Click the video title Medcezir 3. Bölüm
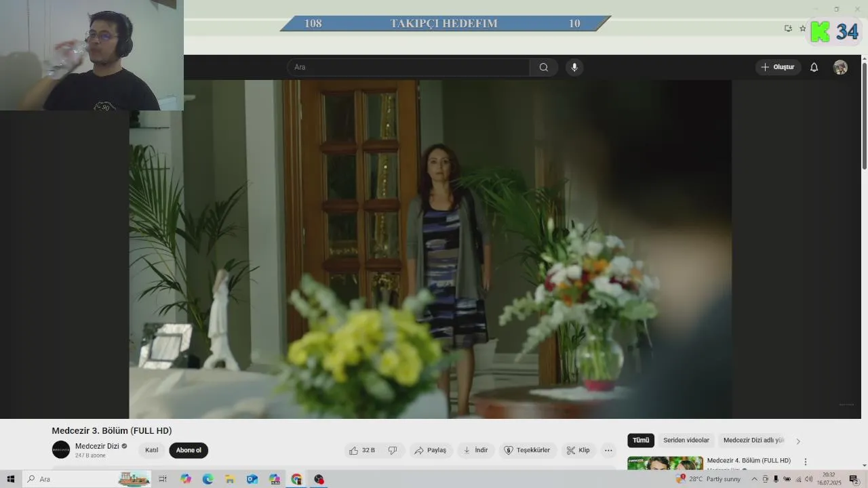The width and height of the screenshot is (868, 488). click(x=112, y=430)
